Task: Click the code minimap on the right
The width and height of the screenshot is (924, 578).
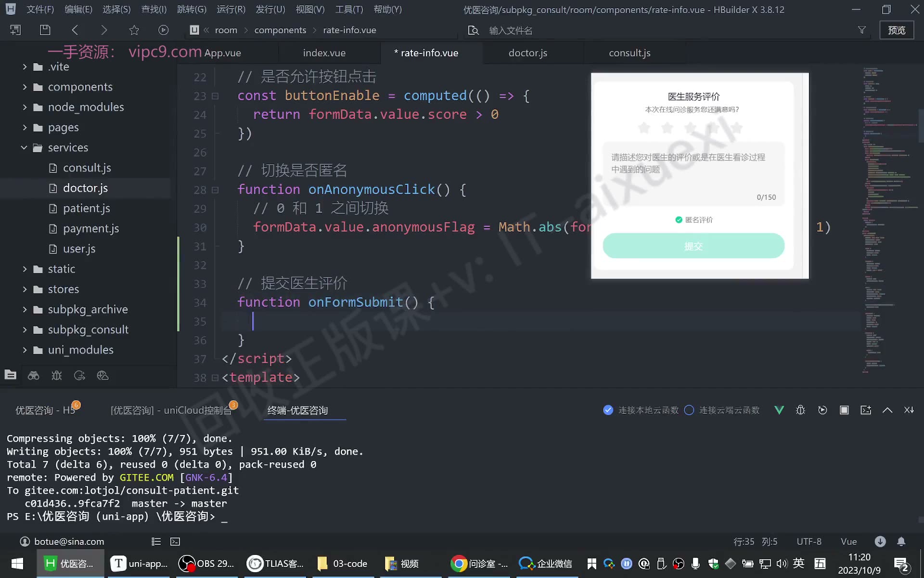Action: [889, 219]
